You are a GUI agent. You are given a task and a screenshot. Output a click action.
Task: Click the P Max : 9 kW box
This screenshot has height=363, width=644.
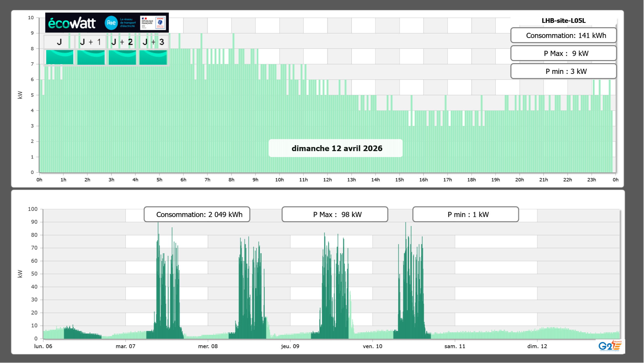click(x=563, y=53)
